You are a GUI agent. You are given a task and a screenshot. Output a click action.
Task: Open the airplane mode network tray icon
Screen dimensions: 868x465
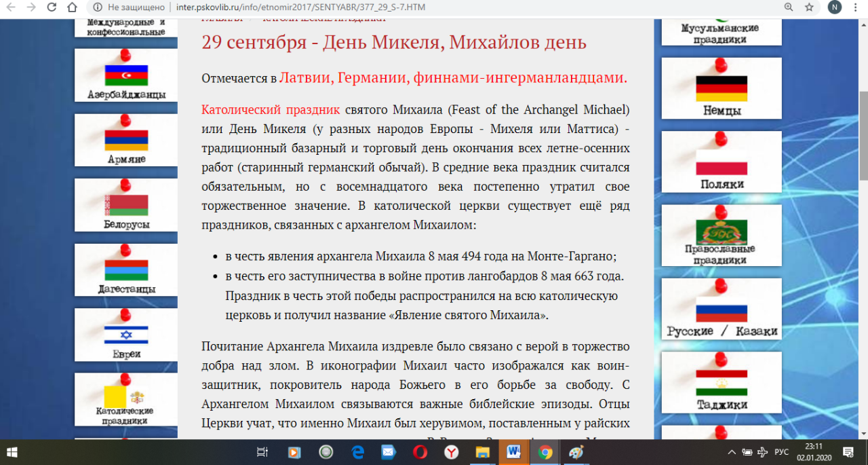[x=762, y=452]
